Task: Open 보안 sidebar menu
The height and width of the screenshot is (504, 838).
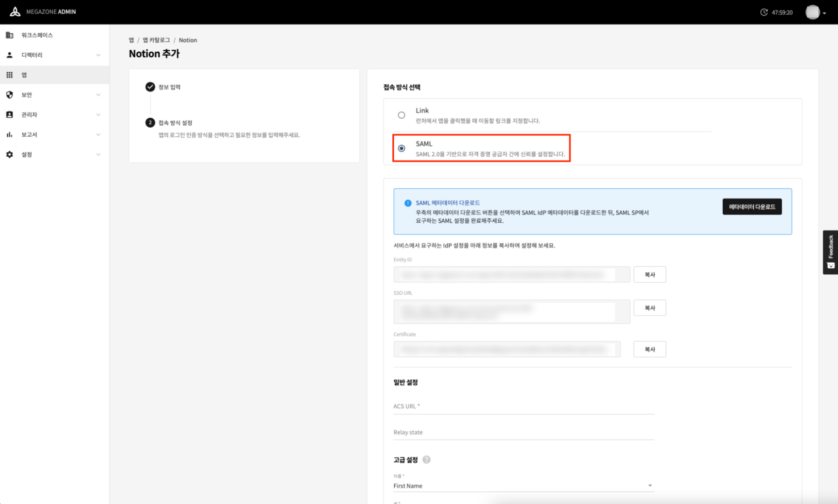Action: [55, 95]
